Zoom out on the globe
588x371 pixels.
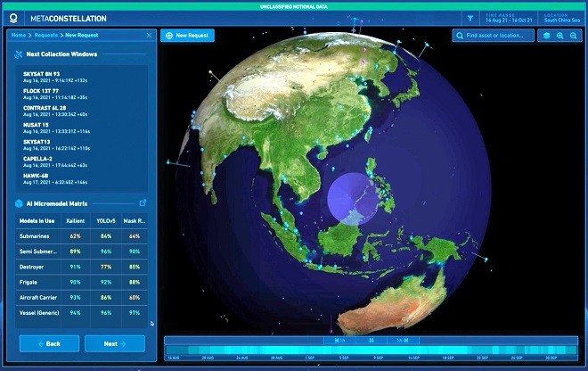click(x=574, y=36)
